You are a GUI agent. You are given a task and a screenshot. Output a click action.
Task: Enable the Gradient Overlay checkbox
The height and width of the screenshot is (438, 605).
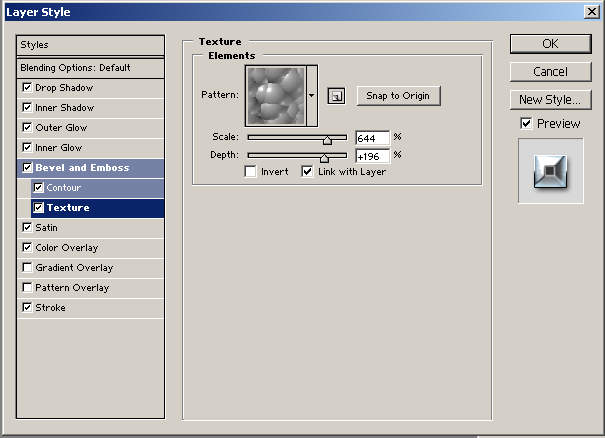(27, 267)
